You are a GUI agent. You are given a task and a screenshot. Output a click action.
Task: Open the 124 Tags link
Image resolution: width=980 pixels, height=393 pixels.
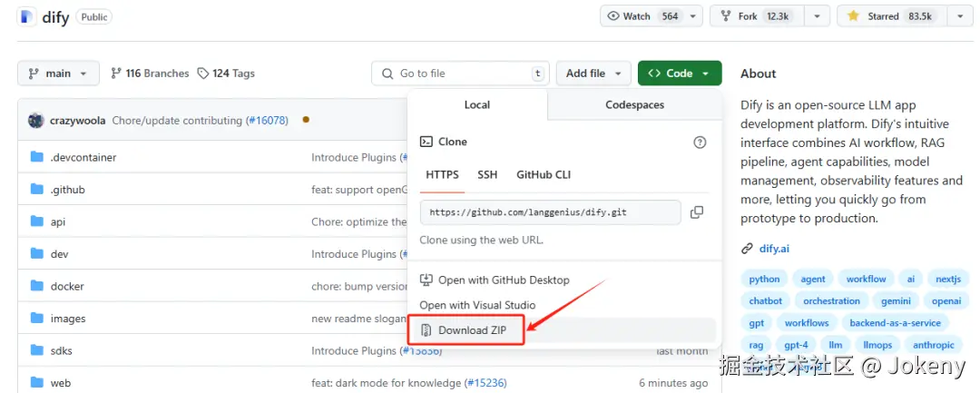(x=226, y=74)
